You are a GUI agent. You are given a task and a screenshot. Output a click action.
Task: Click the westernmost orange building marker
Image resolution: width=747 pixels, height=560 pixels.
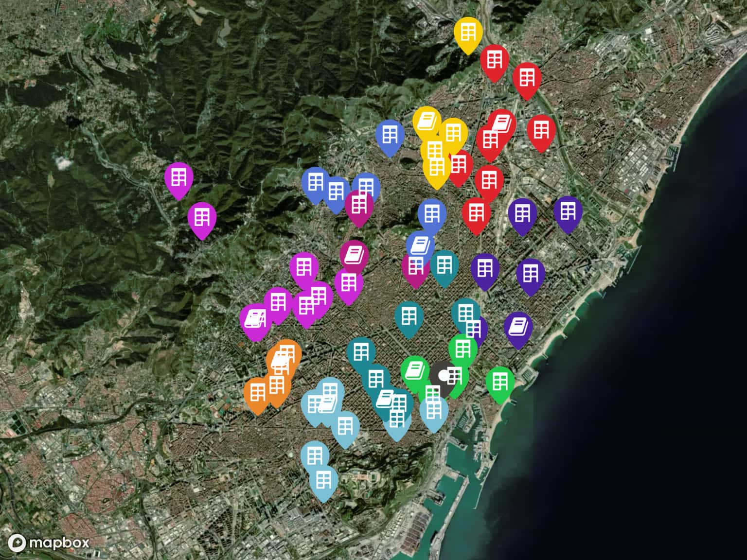[x=257, y=392]
